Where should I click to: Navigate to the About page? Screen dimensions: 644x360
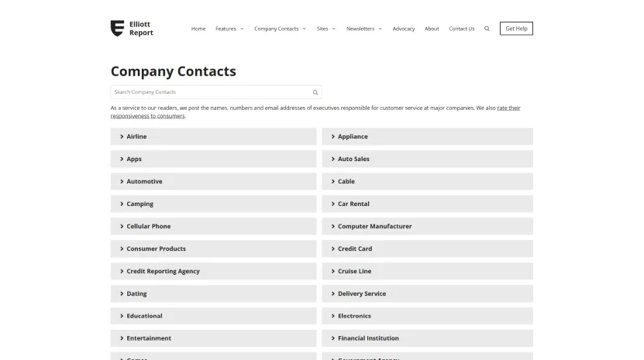[432, 29]
